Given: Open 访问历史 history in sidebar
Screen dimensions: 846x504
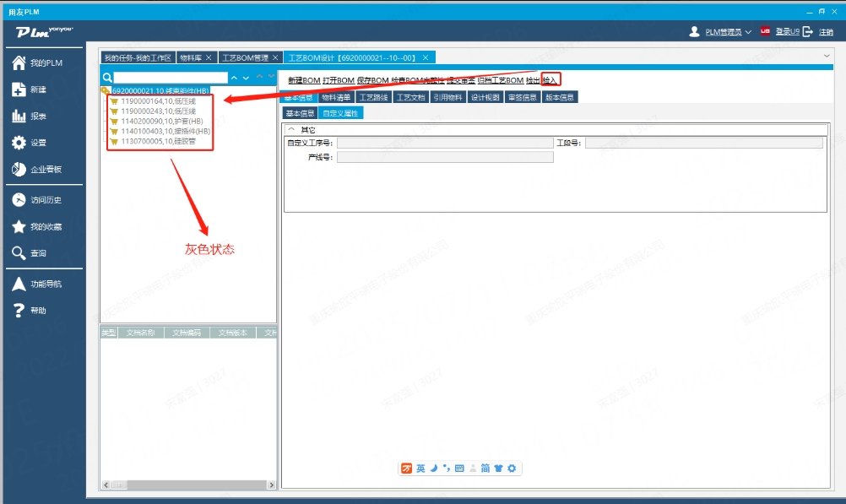Looking at the screenshot, I should tap(36, 200).
